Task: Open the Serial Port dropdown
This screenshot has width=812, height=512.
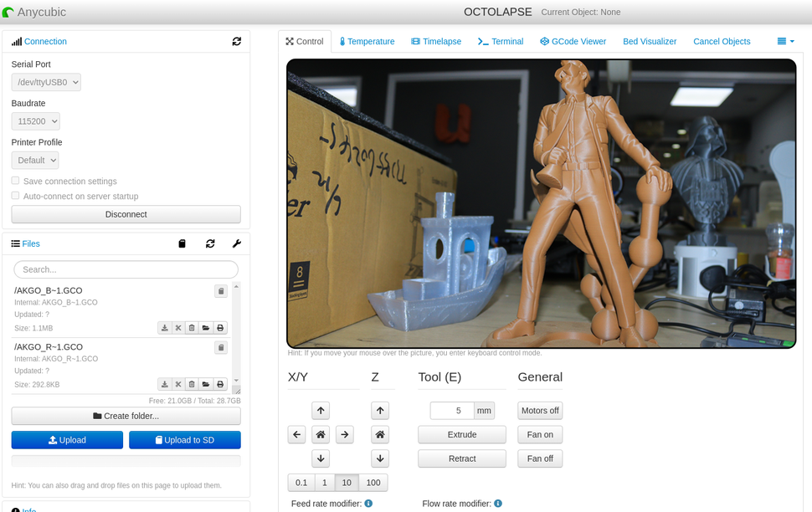Action: (x=45, y=81)
